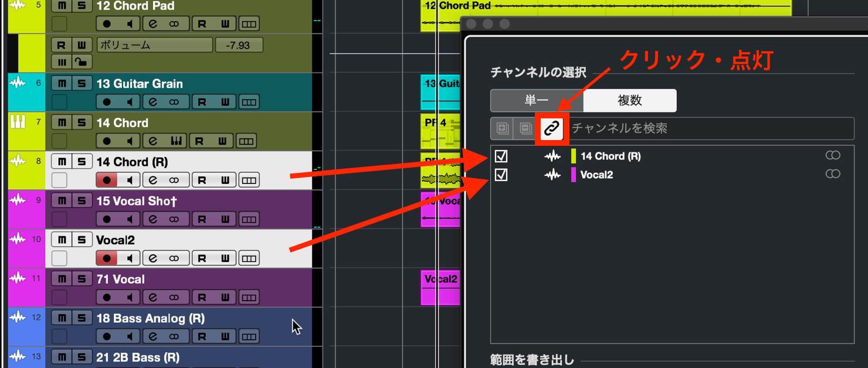Open lanes button on 14 Chord (R) track

coord(249,180)
